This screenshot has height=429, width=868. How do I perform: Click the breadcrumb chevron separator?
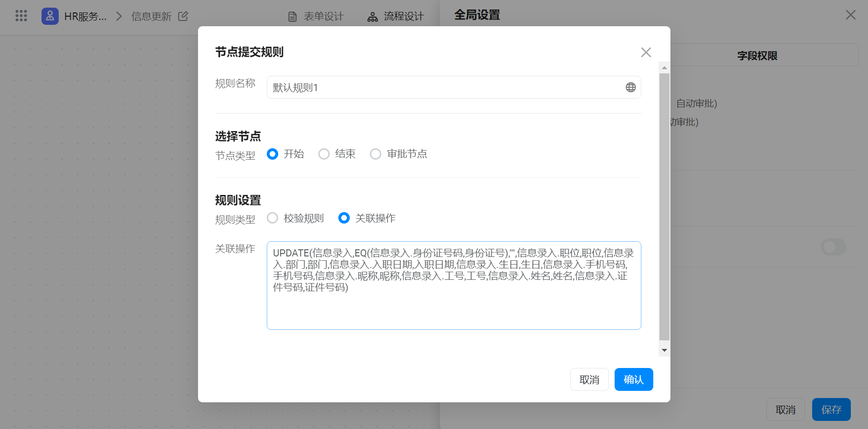coord(119,16)
